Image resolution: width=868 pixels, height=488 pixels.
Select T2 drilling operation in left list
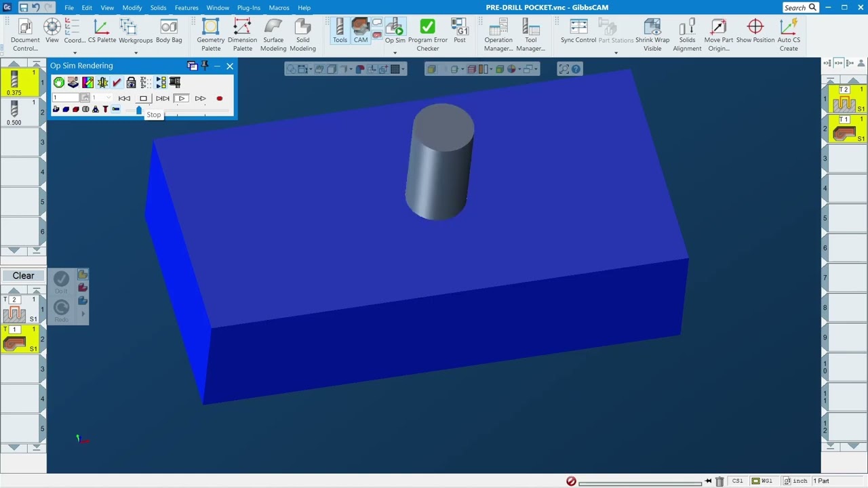click(x=20, y=310)
